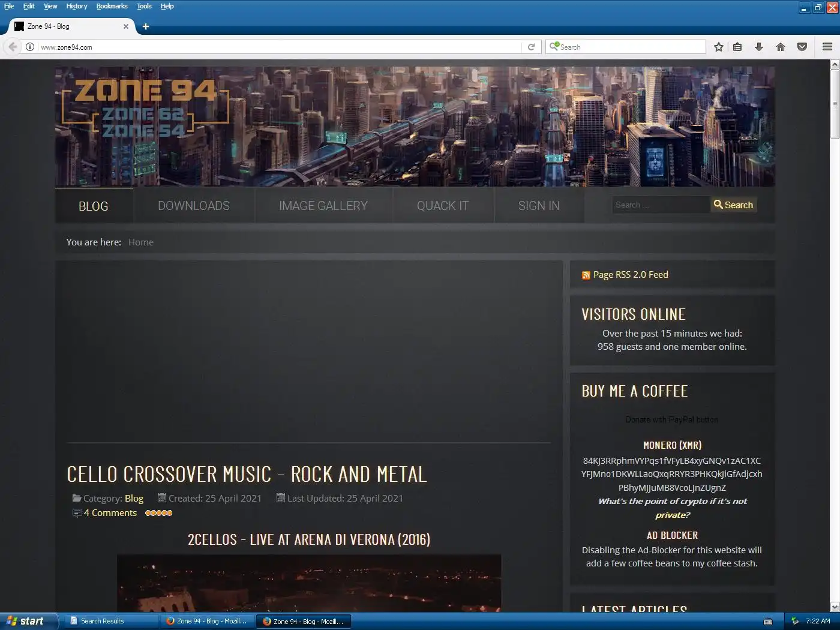Open new tab with plus icon
The image size is (840, 630).
coord(146,26)
